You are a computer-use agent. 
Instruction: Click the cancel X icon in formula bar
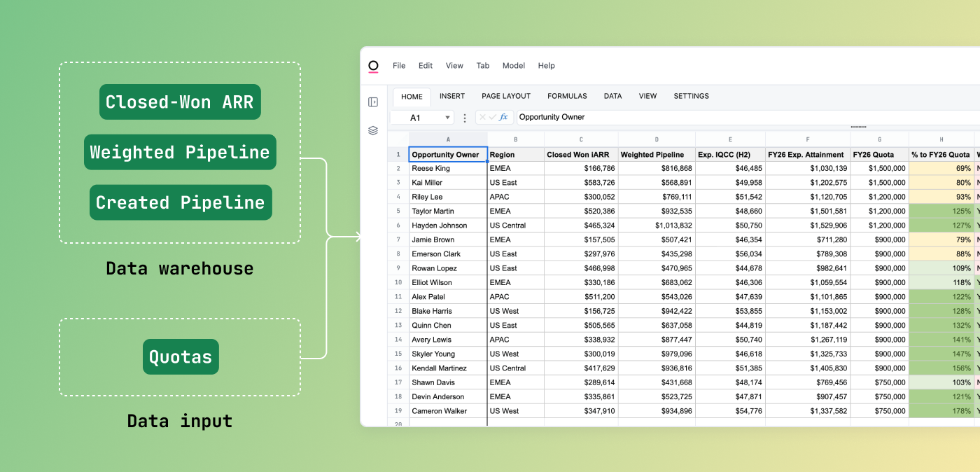[483, 118]
